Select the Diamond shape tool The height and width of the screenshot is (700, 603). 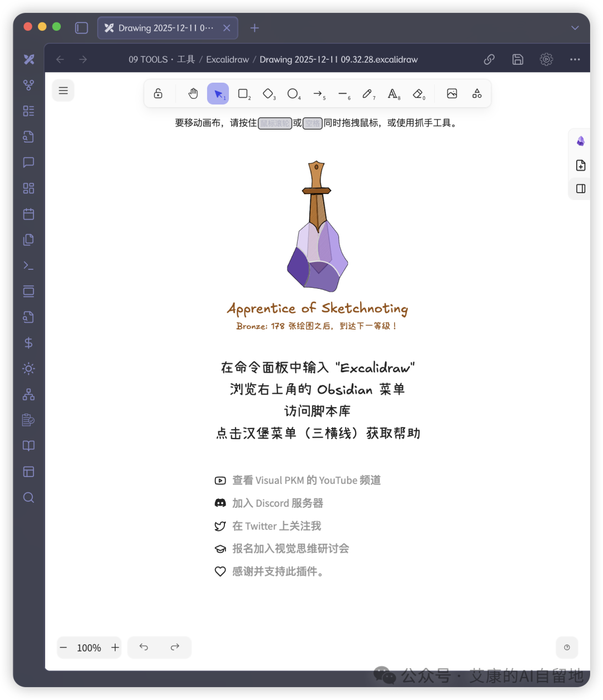pyautogui.click(x=269, y=94)
